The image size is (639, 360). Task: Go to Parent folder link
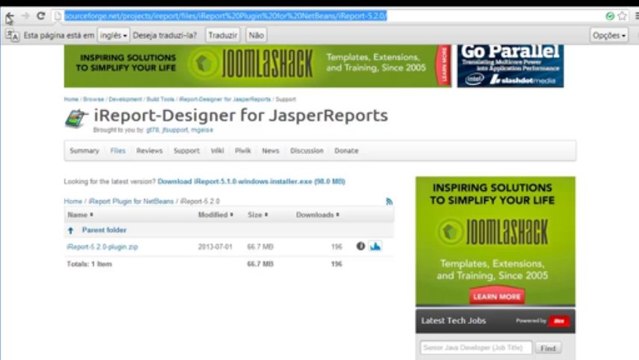104,230
